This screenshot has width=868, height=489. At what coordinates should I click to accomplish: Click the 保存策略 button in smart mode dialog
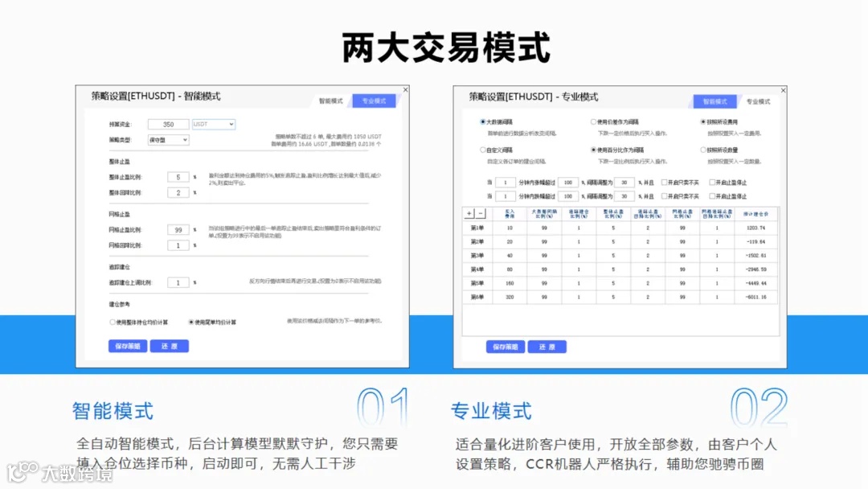(x=128, y=346)
